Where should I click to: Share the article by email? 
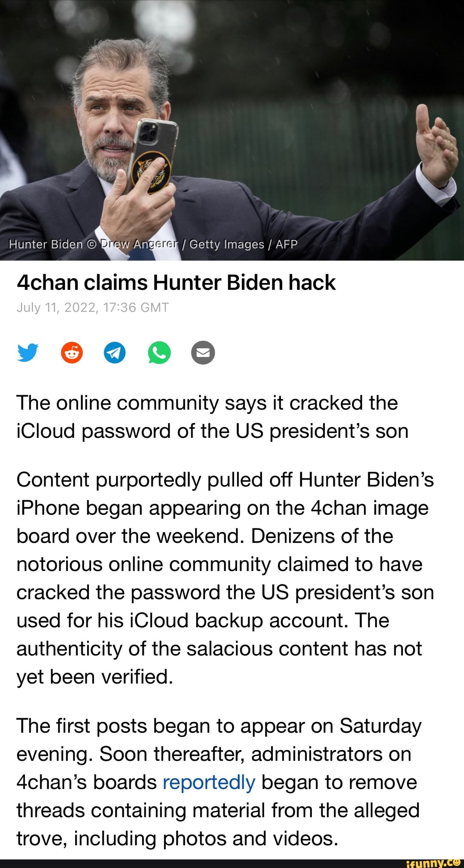click(x=203, y=352)
